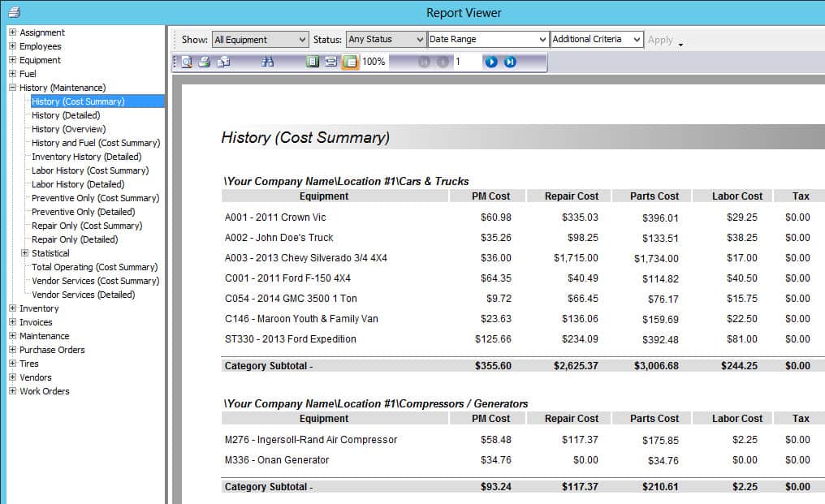
Task: Open the Date Range dropdown
Action: click(488, 40)
